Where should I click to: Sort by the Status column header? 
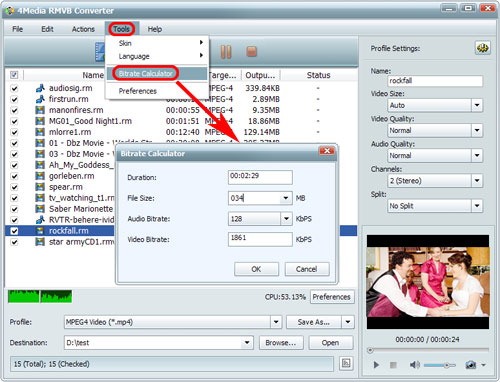click(x=318, y=75)
